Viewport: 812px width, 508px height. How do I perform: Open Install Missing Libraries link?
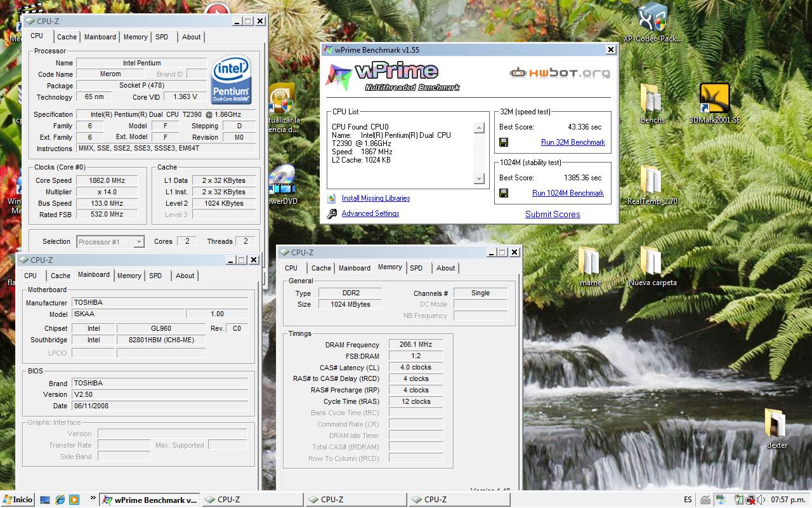click(x=376, y=198)
